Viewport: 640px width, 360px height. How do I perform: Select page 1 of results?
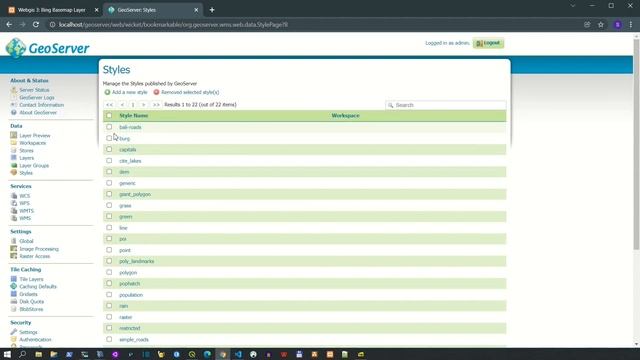tap(133, 105)
